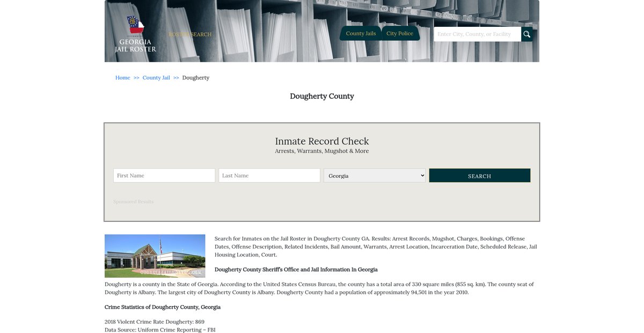
Task: Switch to the City Police tab
Action: tap(400, 33)
